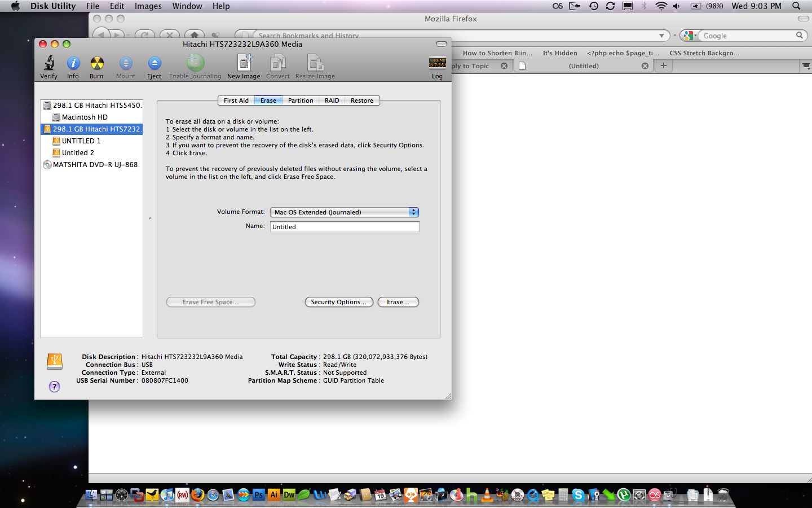Select the UNTITLED 1 volume
The width and height of the screenshot is (812, 508).
point(92,141)
